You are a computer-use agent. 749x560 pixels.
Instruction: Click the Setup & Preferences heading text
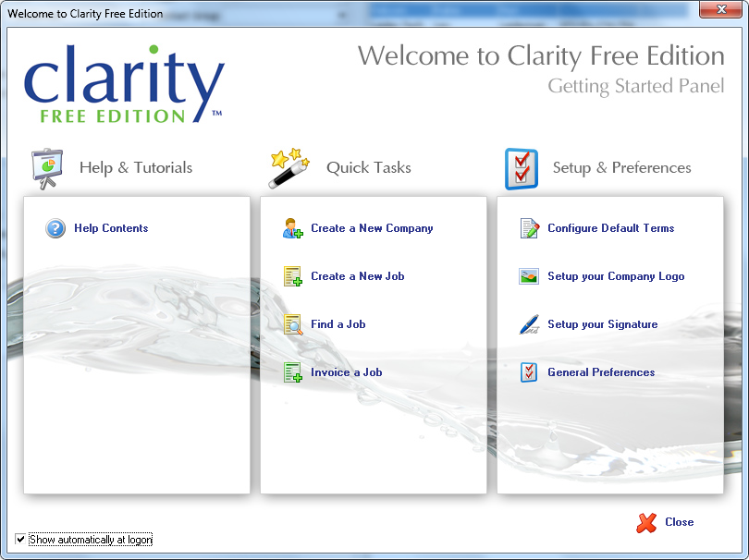click(622, 167)
